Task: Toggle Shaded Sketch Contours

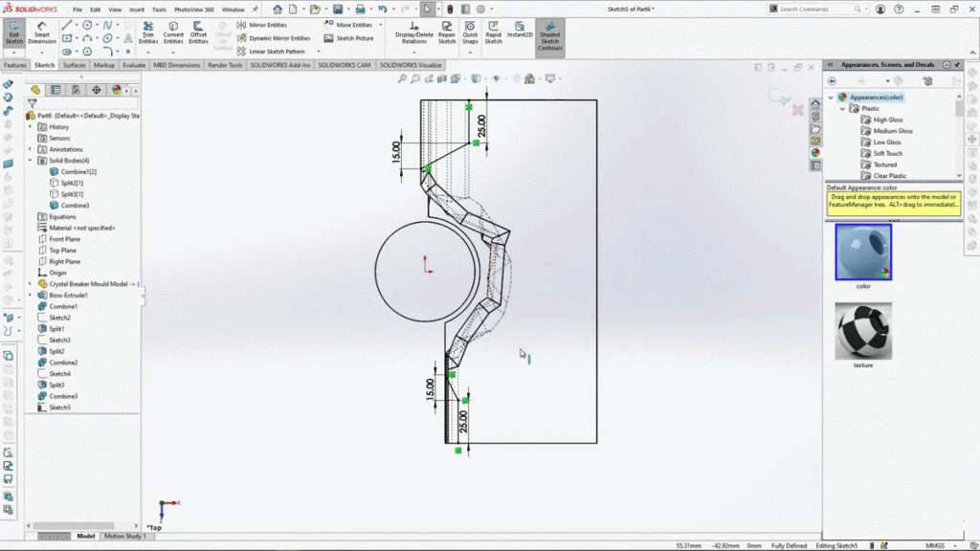Action: pyautogui.click(x=549, y=36)
